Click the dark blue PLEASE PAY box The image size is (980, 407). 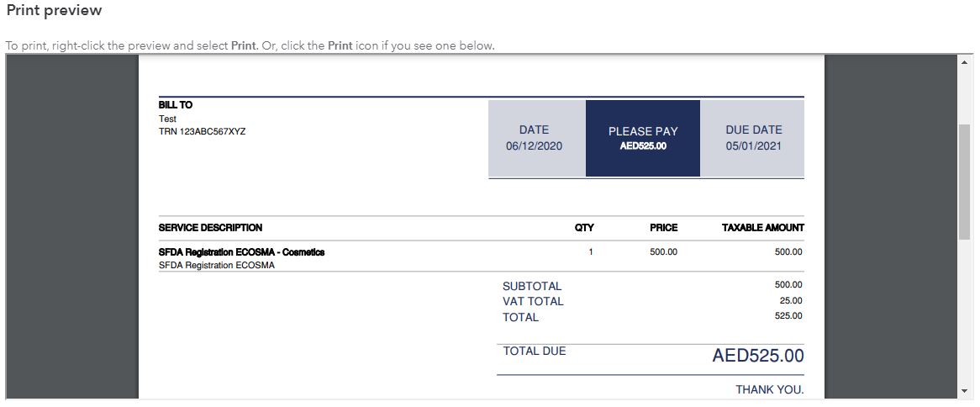coord(643,138)
